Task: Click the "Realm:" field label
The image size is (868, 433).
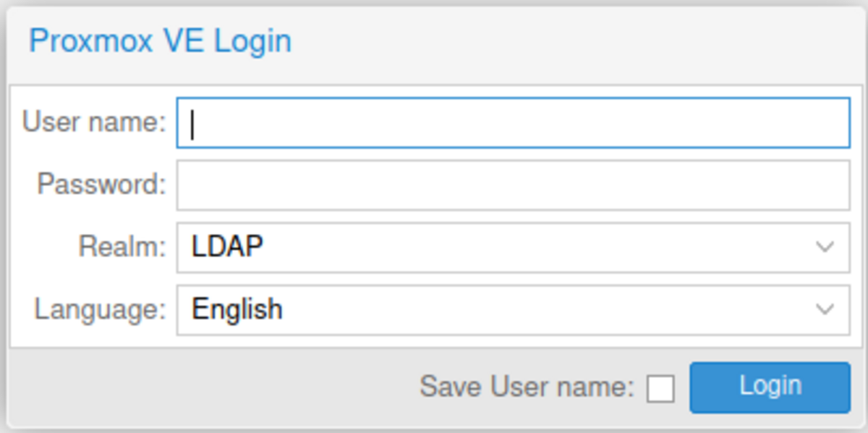Action: 122,248
